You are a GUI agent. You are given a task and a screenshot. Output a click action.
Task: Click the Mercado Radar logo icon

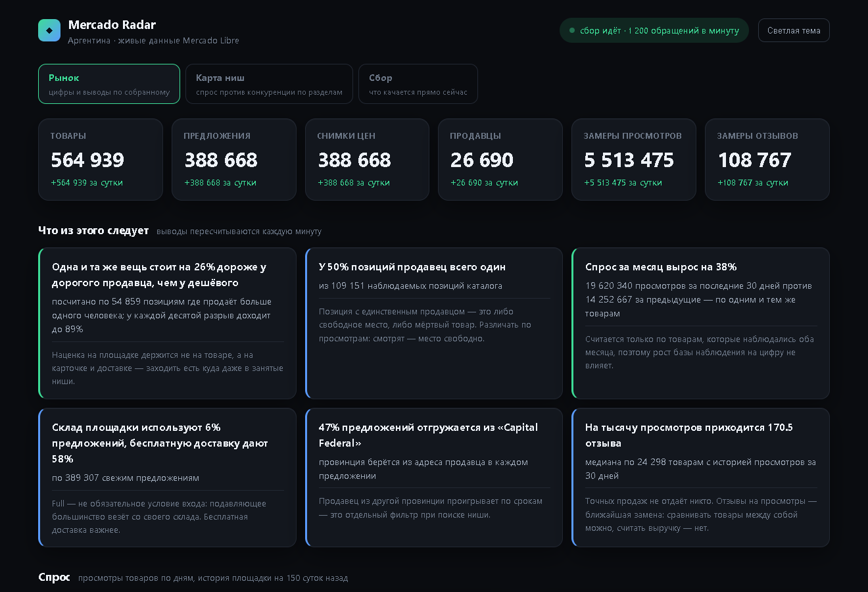[x=49, y=30]
